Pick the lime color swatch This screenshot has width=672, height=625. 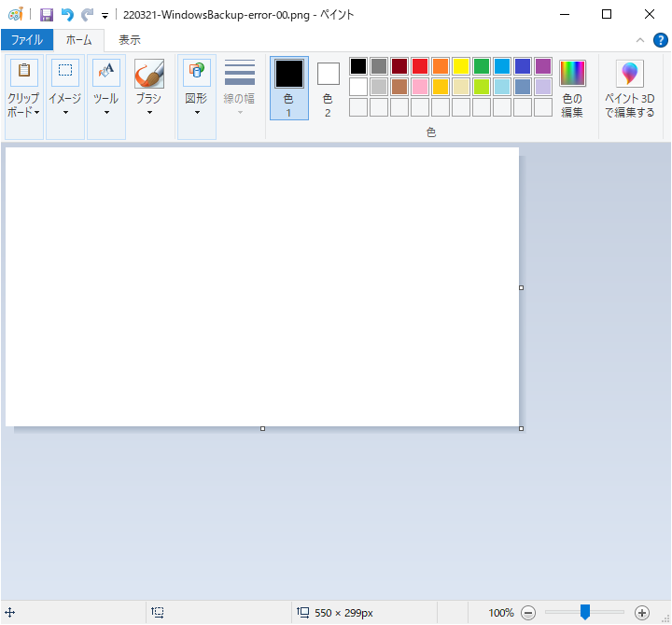pos(482,87)
